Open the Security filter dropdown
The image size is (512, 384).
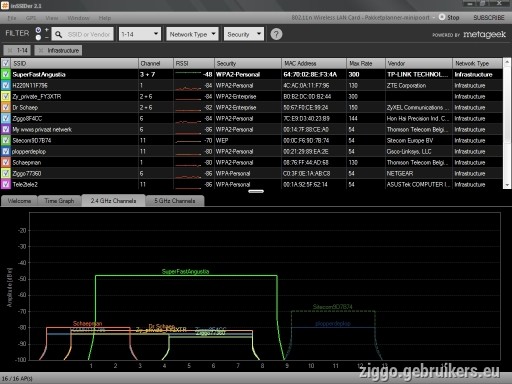click(244, 34)
